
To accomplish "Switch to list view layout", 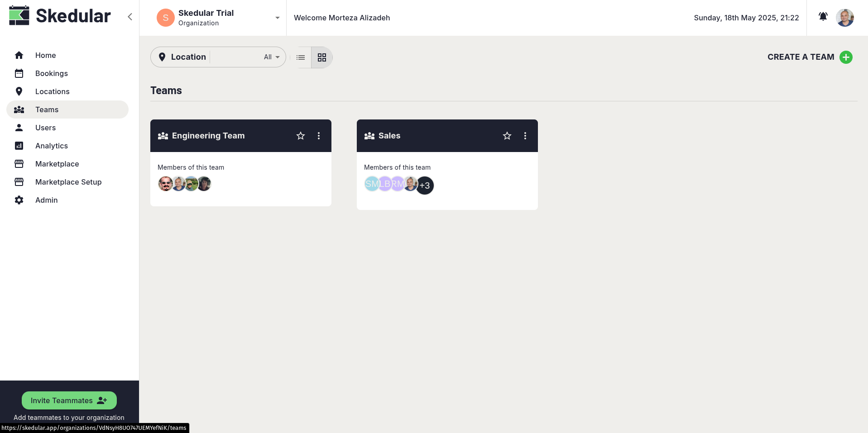I will click(301, 57).
